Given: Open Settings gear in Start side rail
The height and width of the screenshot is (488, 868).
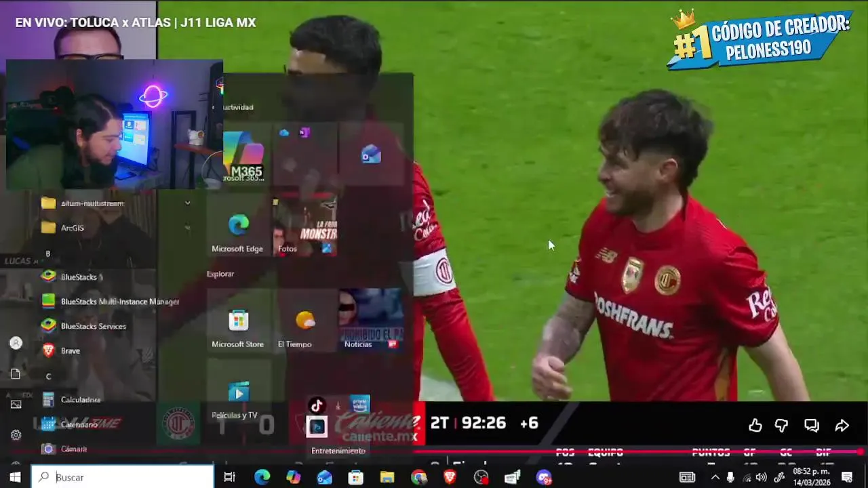Looking at the screenshot, I should (16, 435).
